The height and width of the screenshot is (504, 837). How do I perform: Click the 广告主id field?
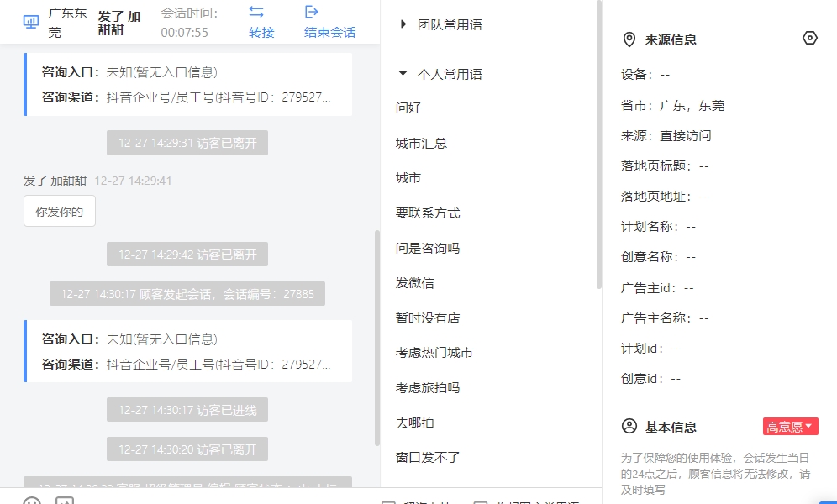click(658, 288)
